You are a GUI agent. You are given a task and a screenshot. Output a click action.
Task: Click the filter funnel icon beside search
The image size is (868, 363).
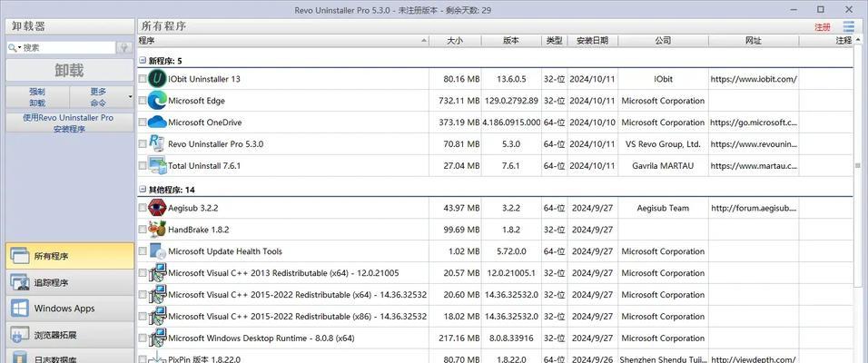[x=124, y=48]
